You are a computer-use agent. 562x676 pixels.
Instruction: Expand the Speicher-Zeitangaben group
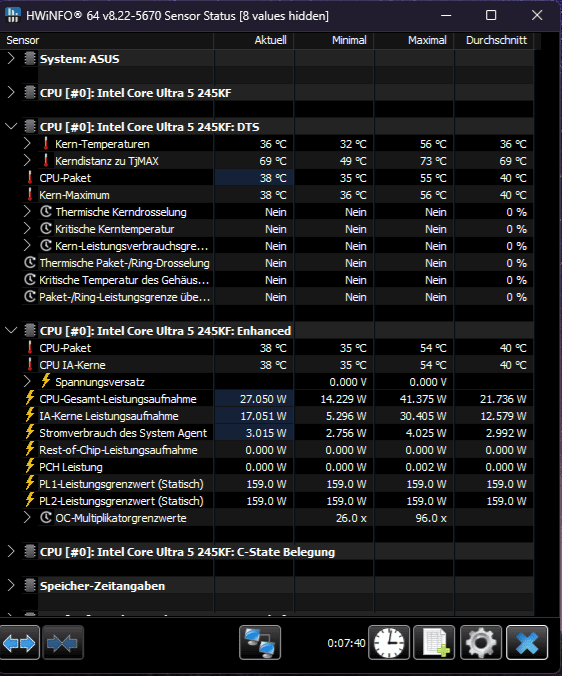pyautogui.click(x=11, y=585)
